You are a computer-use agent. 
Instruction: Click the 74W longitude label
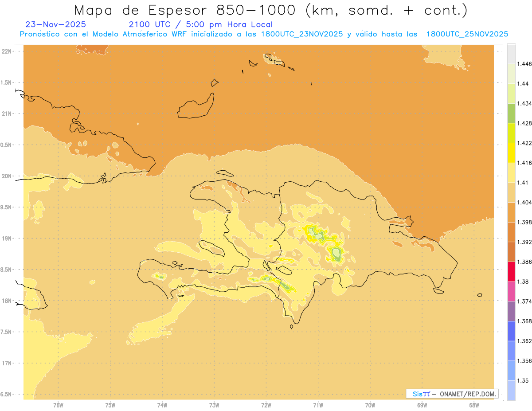click(x=162, y=405)
